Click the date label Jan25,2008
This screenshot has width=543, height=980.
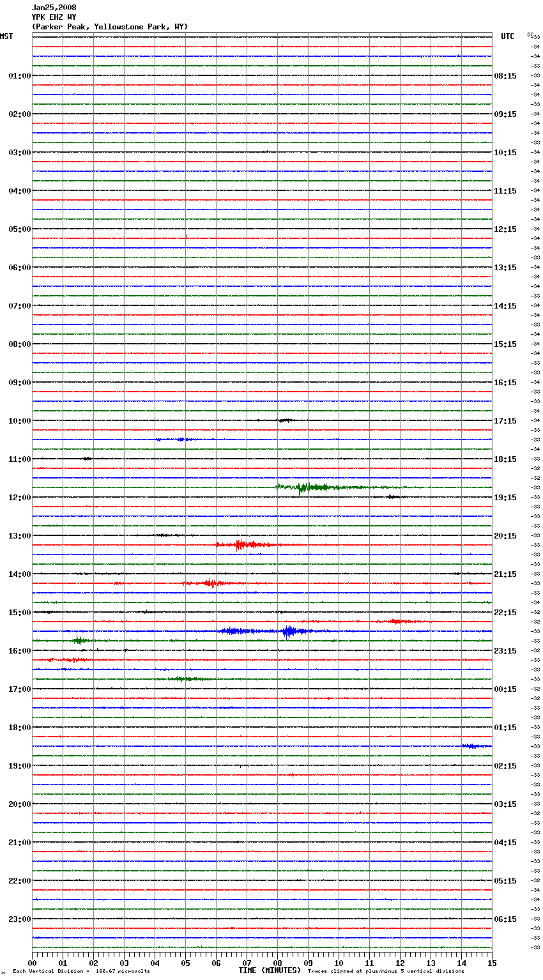[54, 8]
